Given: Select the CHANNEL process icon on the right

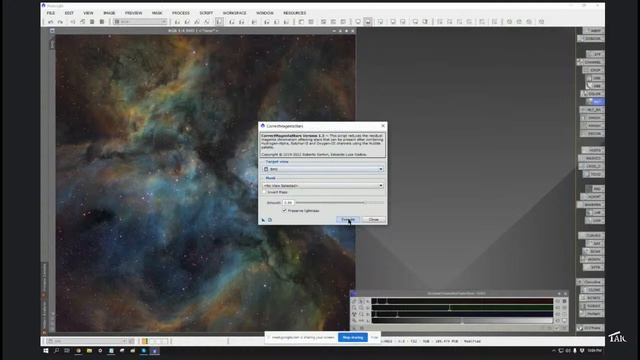Looking at the screenshot, I should [x=591, y=62].
